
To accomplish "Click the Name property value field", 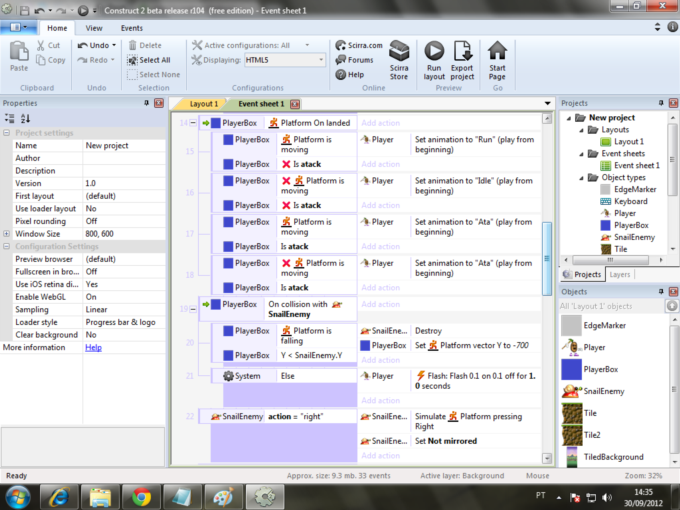I will 124,145.
